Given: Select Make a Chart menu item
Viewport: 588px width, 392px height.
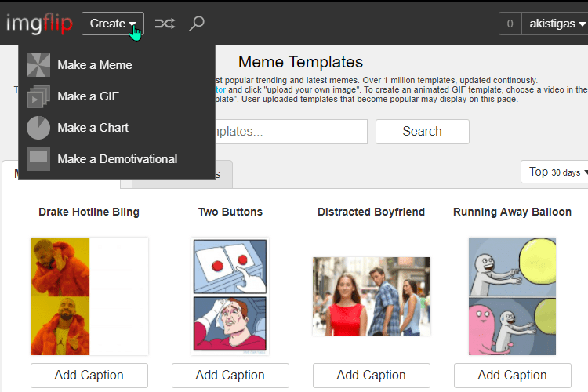Looking at the screenshot, I should [x=117, y=128].
